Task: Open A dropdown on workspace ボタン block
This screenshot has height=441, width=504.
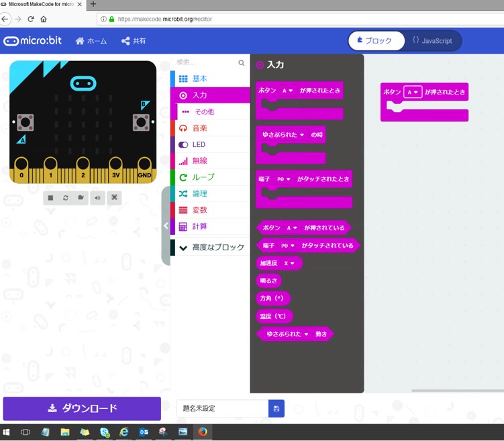Action: pos(413,92)
